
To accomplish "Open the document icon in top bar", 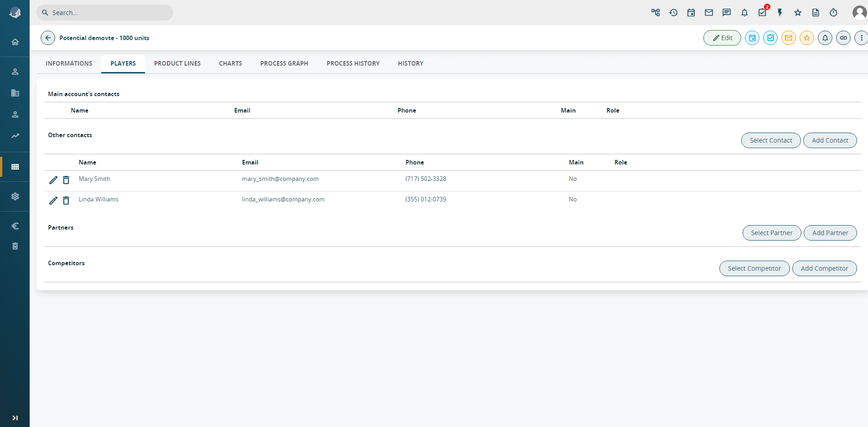I will click(816, 13).
